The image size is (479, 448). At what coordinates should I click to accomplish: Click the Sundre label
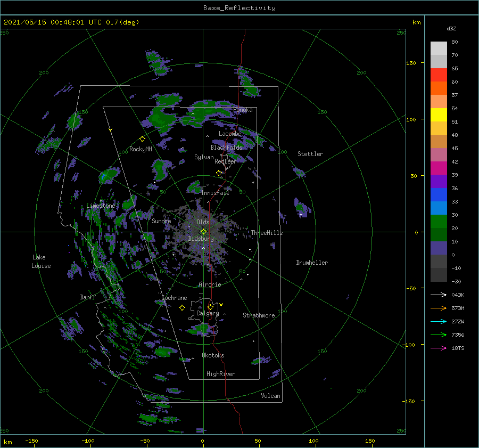tap(161, 221)
